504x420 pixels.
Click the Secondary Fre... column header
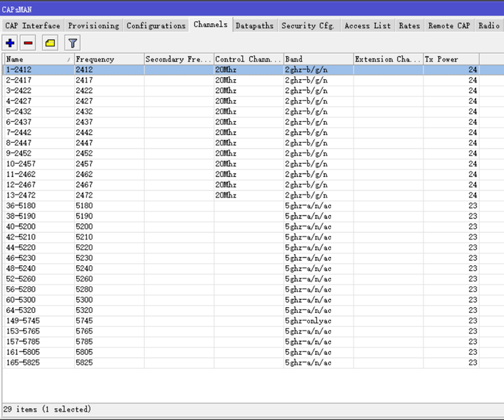pyautogui.click(x=178, y=59)
